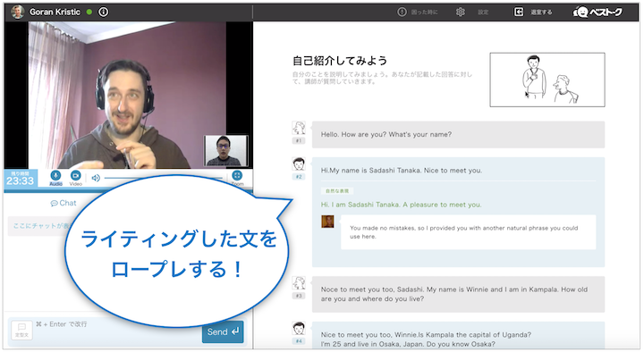This screenshot has width=644, height=352.
Task: Click the Zoom fullscreen icon under the video
Action: [237, 176]
